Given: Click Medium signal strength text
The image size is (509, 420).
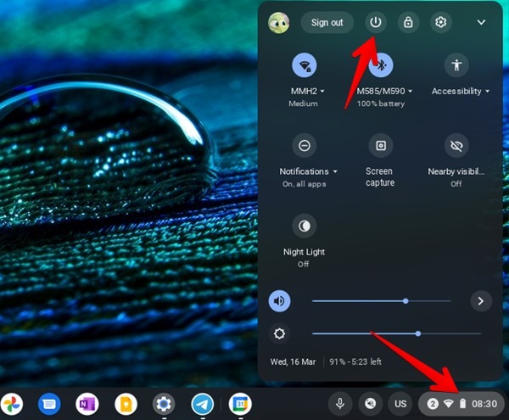Looking at the screenshot, I should tap(303, 104).
